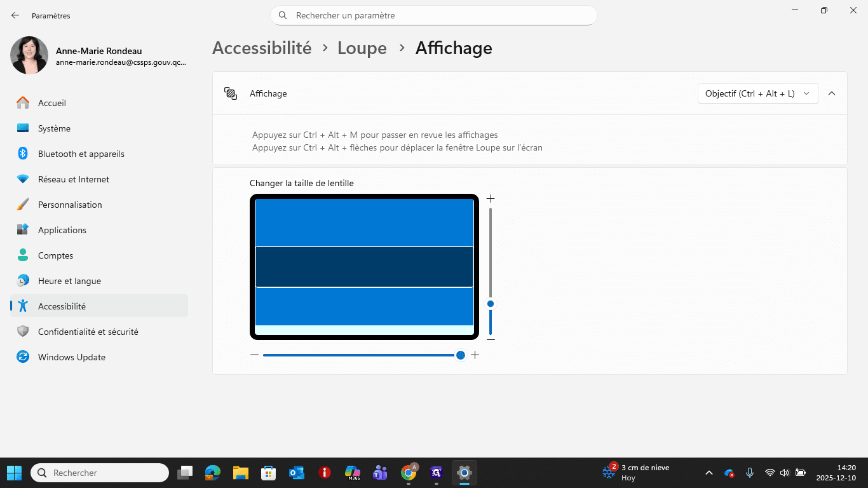
Task: Click the volume speaker tray icon
Action: 785,473
